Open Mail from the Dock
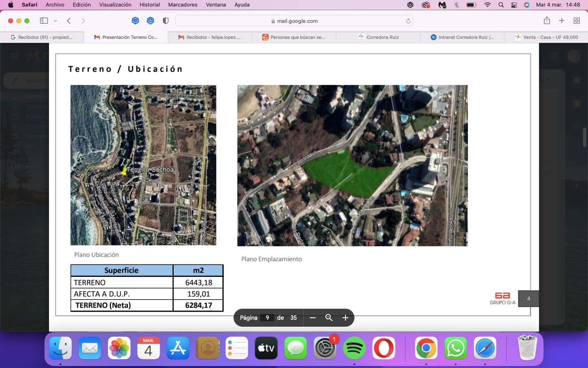The image size is (588, 368). point(90,348)
